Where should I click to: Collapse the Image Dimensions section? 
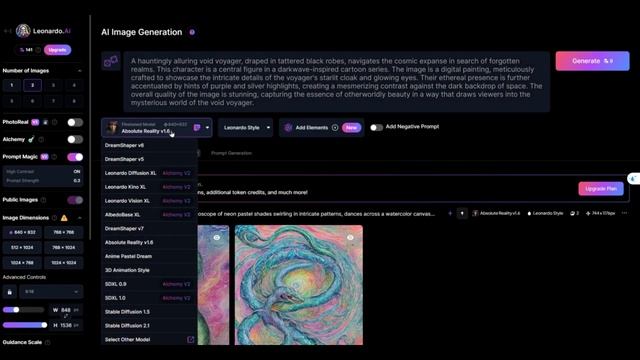point(80,218)
